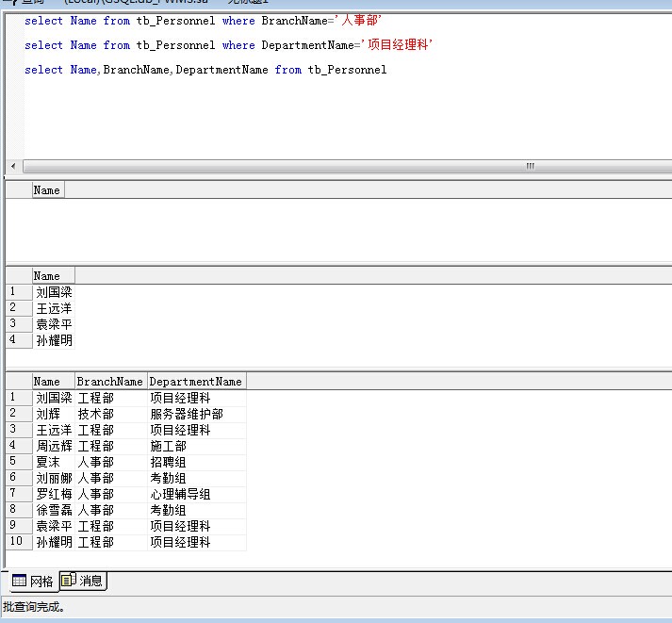Click cell 刘国梁 in second result grid
Image resolution: width=672 pixels, height=623 pixels.
(54, 292)
